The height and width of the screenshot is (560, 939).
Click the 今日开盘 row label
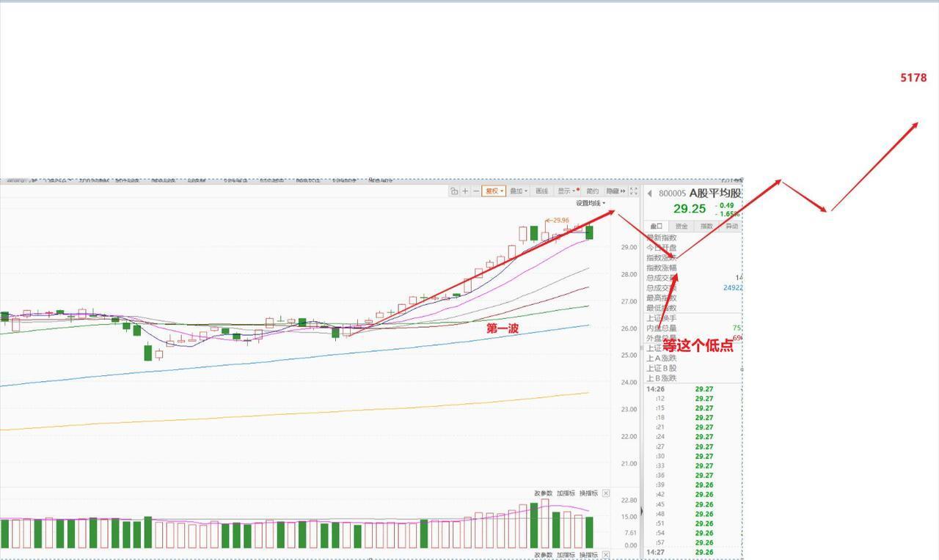(662, 248)
